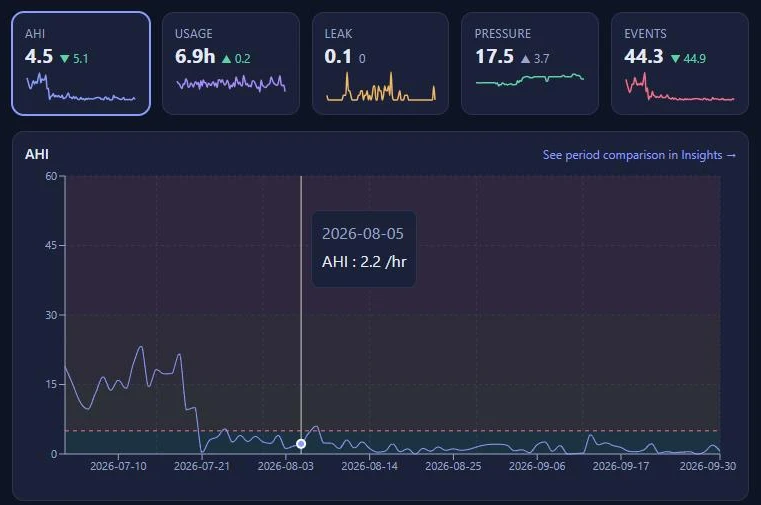Image resolution: width=761 pixels, height=505 pixels.
Task: Click the leak value 0.1
Action: pyautogui.click(x=338, y=57)
